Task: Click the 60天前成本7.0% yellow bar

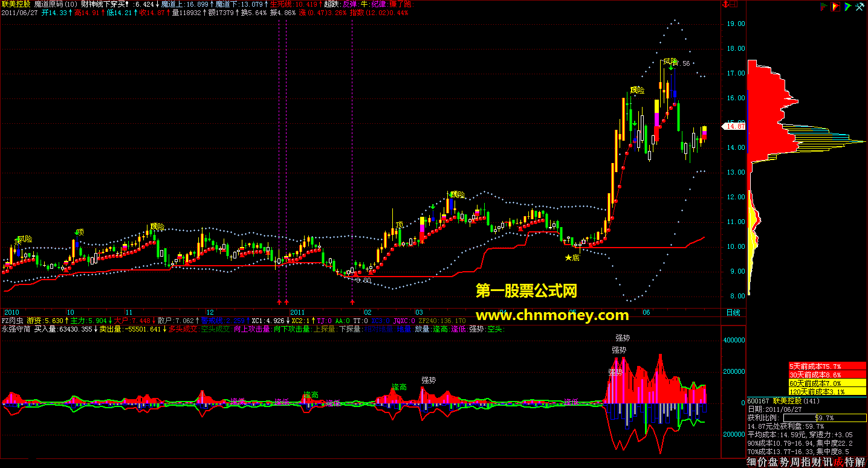Action: [x=828, y=383]
